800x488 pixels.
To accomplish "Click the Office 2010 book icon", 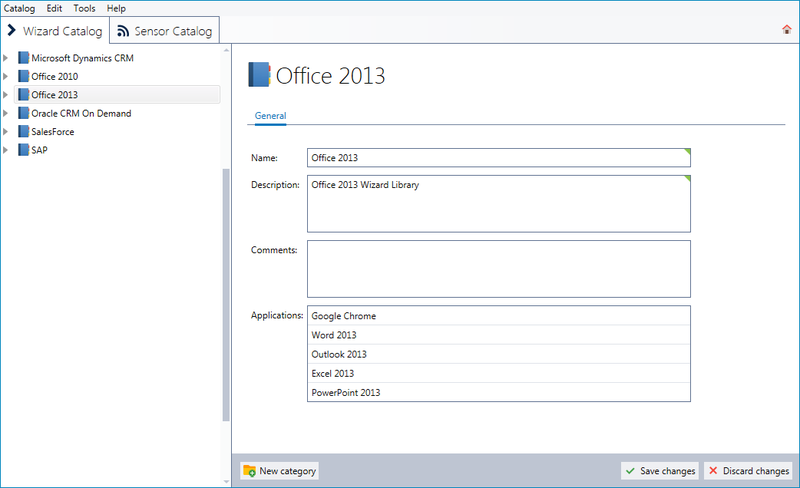I will point(24,76).
